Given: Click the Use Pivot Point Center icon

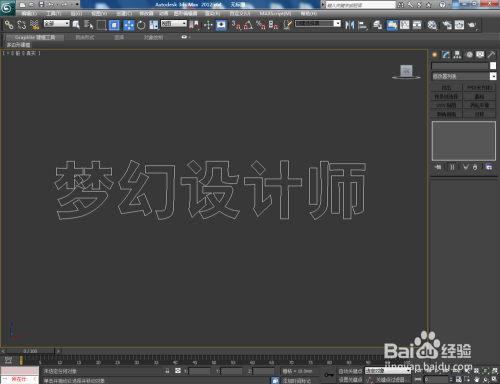Looking at the screenshot, I should pos(194,25).
